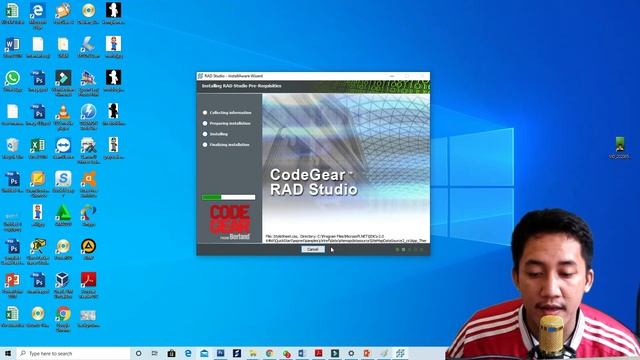Screen dimensions: 640x360
Task: Switch to PowerPoint in the taskbar
Action: pos(367,353)
